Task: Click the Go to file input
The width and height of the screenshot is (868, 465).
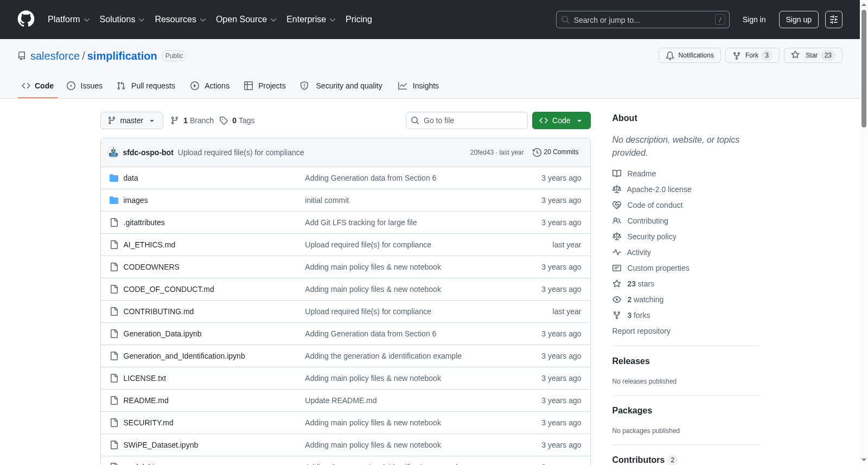Action: 467,120
